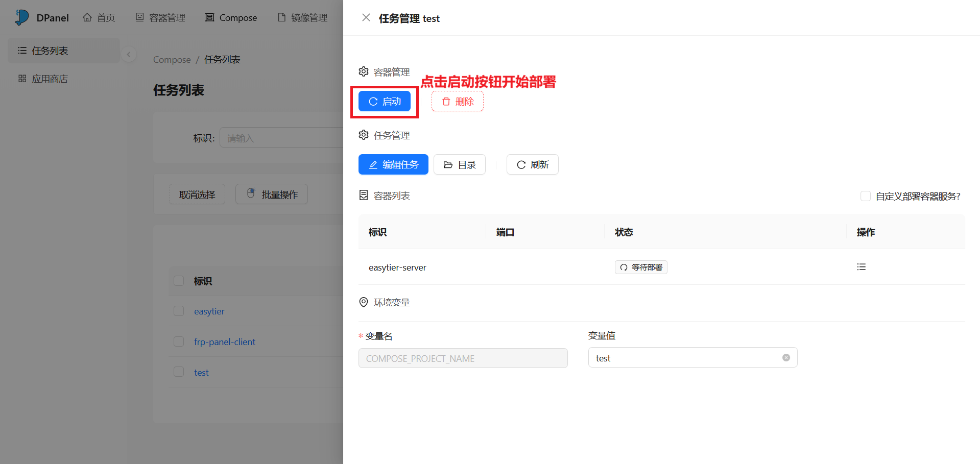
Task: Open the frp-panel-client task link
Action: (225, 342)
